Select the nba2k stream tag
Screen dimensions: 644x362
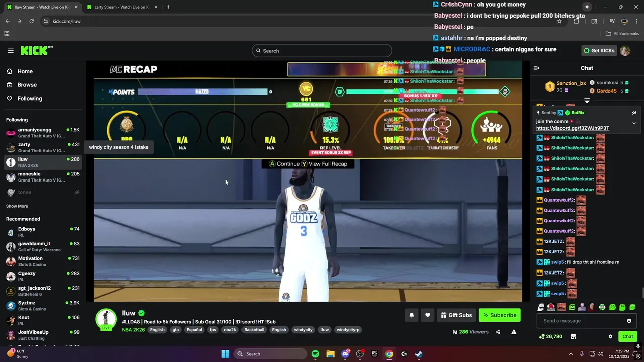230,330
